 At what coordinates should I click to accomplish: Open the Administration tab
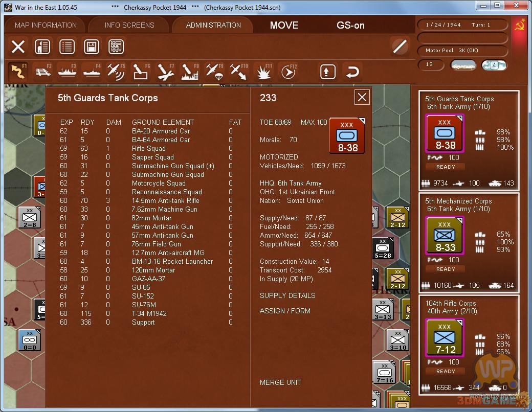tap(213, 25)
